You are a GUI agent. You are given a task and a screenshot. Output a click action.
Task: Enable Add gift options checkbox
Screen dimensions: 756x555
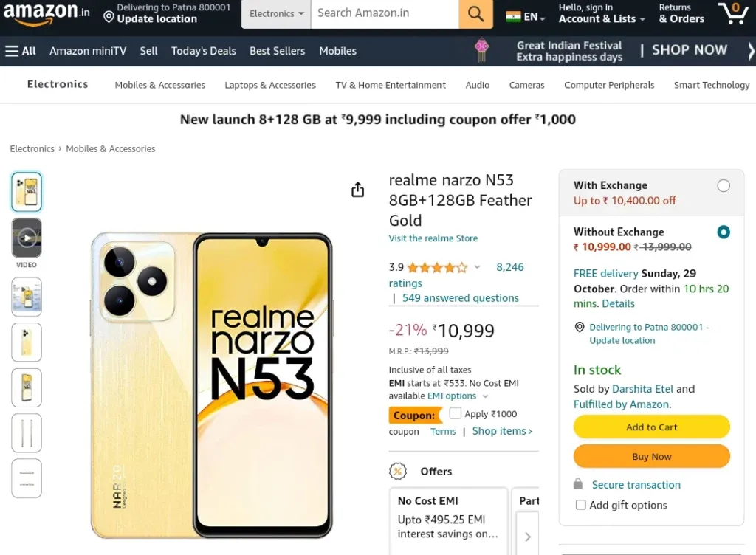[x=581, y=504]
